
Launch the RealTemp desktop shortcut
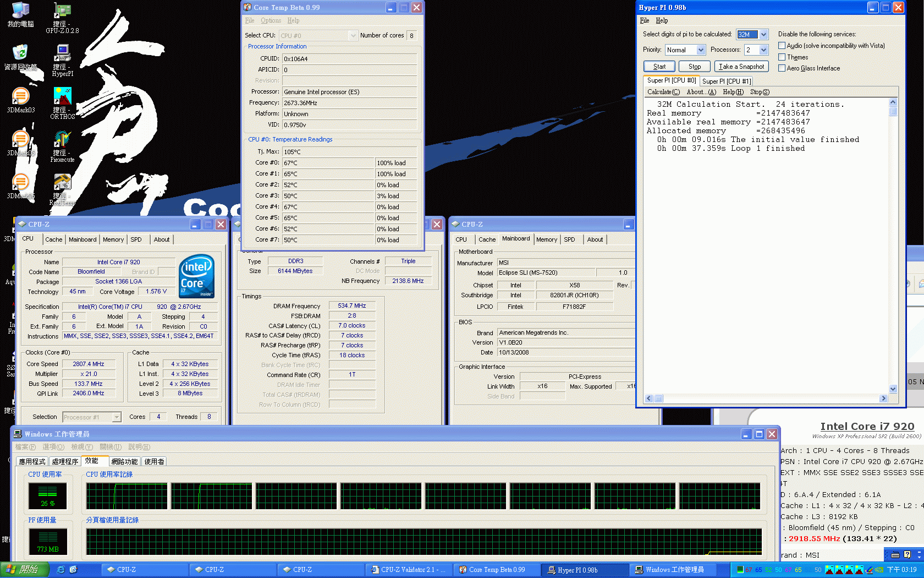(62, 189)
